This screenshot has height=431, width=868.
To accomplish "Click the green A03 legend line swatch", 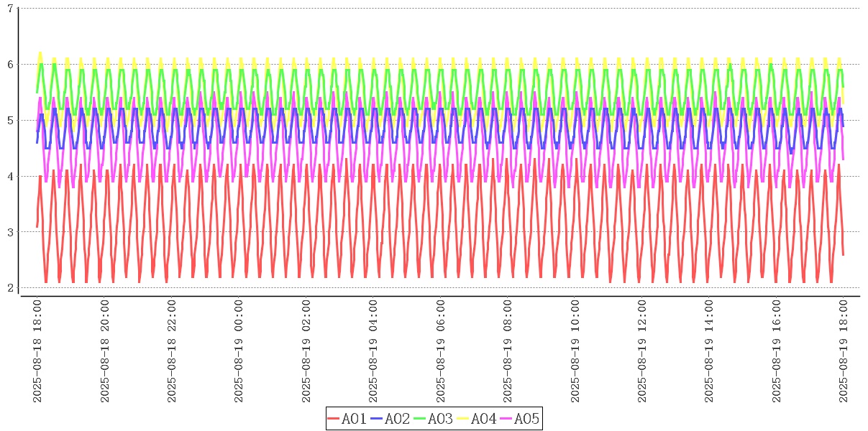I will 420,419.
